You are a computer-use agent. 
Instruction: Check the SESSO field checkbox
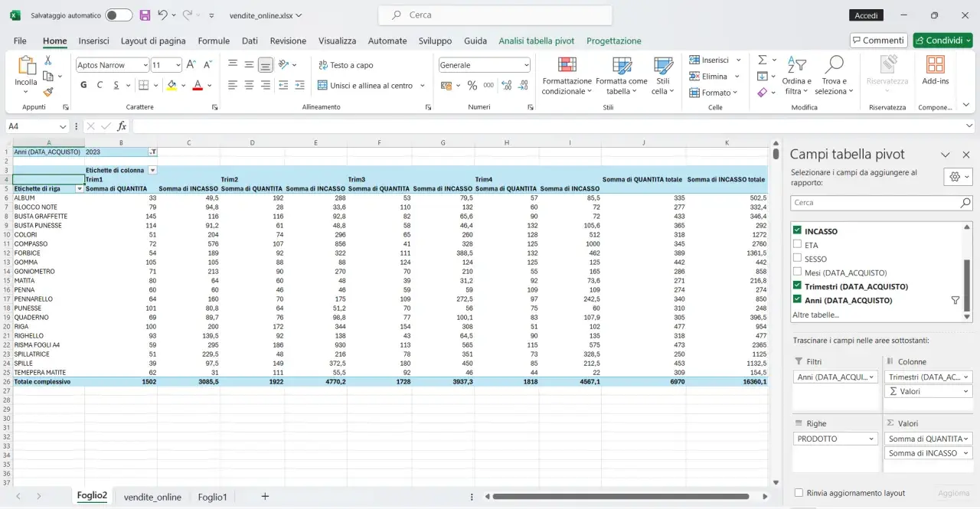click(798, 259)
